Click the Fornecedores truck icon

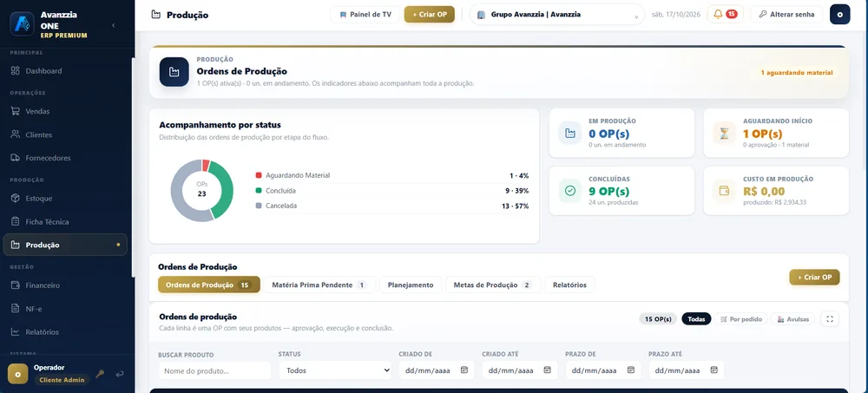(15, 158)
